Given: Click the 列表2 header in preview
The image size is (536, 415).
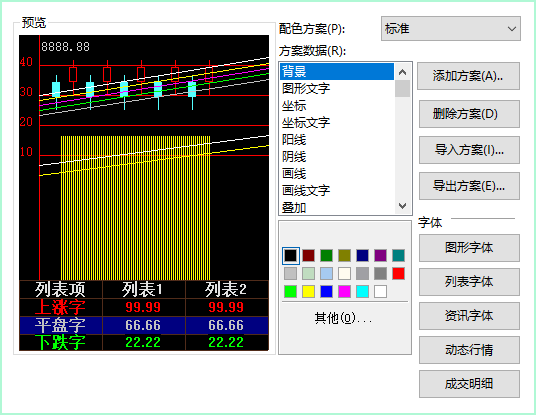Looking at the screenshot, I should click(x=226, y=290).
